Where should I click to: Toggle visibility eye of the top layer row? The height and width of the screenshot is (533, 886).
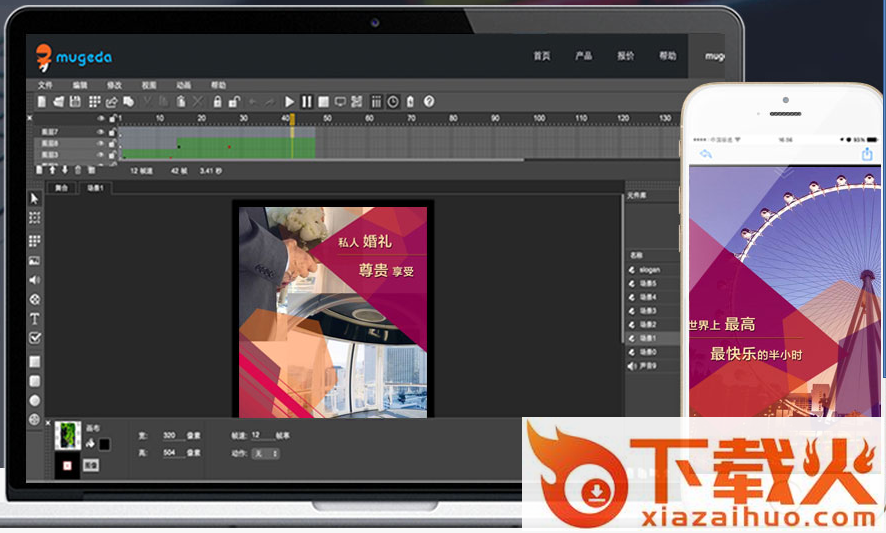100,132
